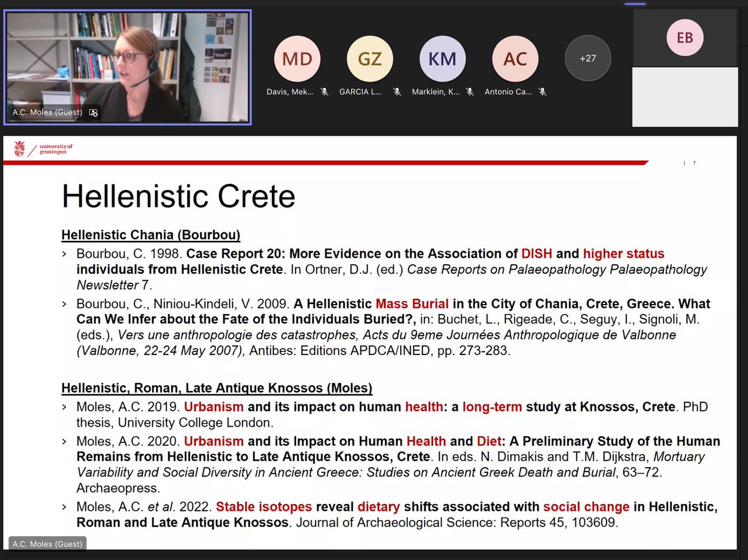Click the University of Groningen crest logo
748x560 pixels.
19,149
